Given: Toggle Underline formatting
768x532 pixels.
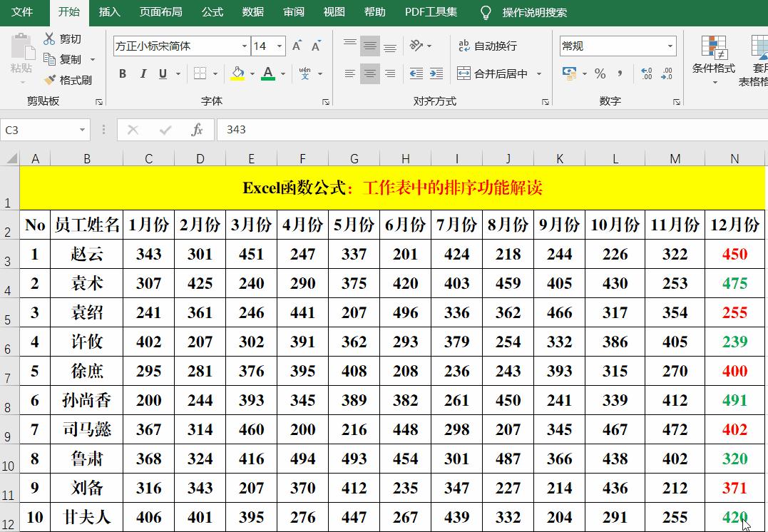Looking at the screenshot, I should coord(163,73).
